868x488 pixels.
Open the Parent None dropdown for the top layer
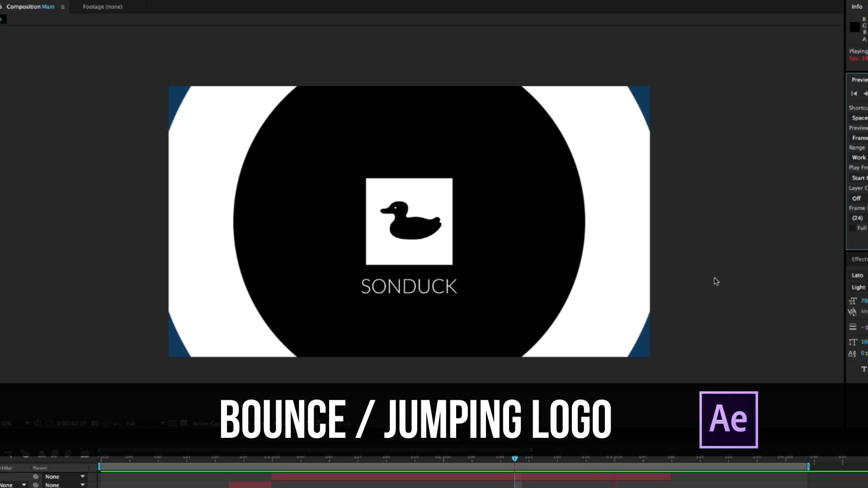(x=63, y=476)
